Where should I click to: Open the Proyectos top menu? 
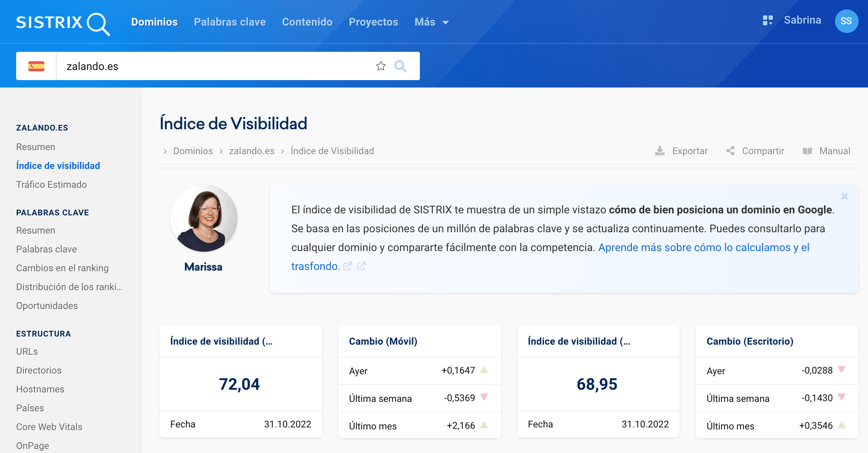[x=373, y=22]
